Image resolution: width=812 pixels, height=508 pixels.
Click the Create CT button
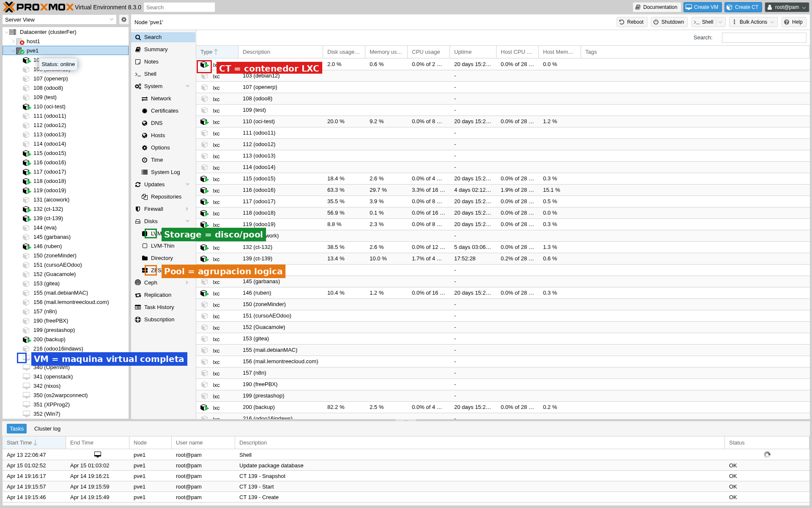(x=743, y=7)
